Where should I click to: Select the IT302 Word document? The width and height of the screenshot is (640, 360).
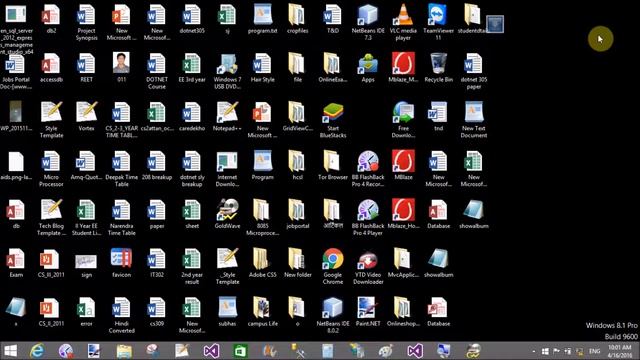157,263
